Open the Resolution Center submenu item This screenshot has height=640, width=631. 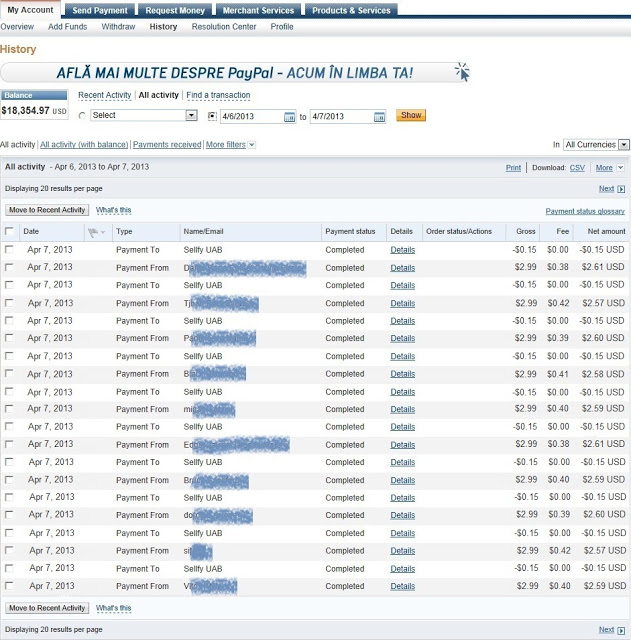pyautogui.click(x=224, y=27)
